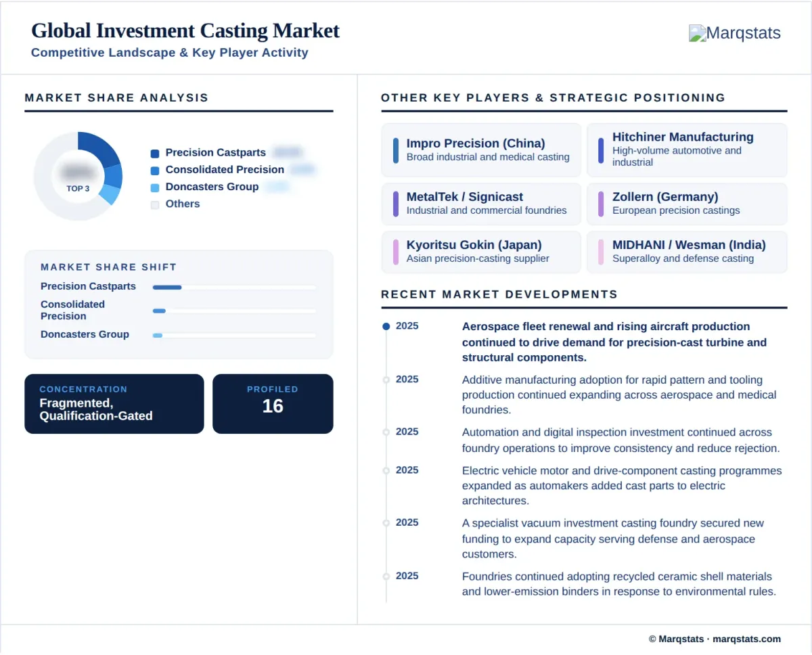Click the aerospace fleet renewal development text
The height and width of the screenshot is (655, 812).
614,342
